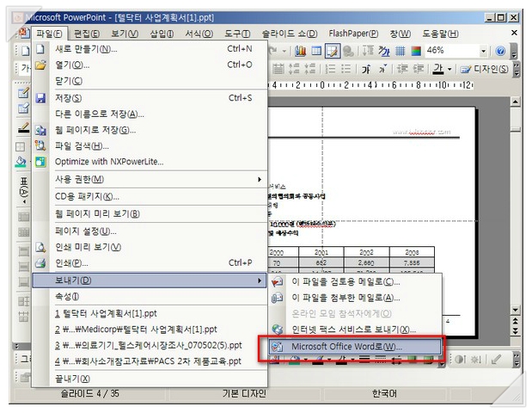
Task: Click the Insert Chart toolbar icon
Action: pyautogui.click(x=301, y=51)
